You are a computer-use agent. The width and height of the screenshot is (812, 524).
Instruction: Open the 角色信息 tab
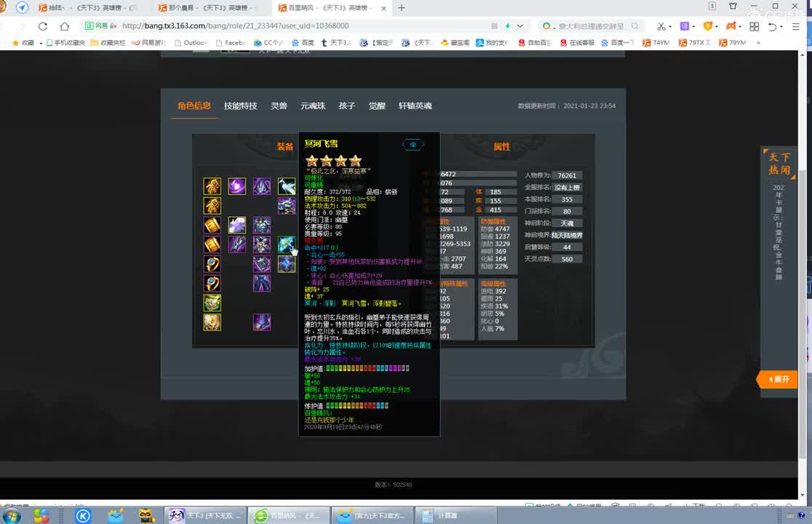[x=194, y=106]
